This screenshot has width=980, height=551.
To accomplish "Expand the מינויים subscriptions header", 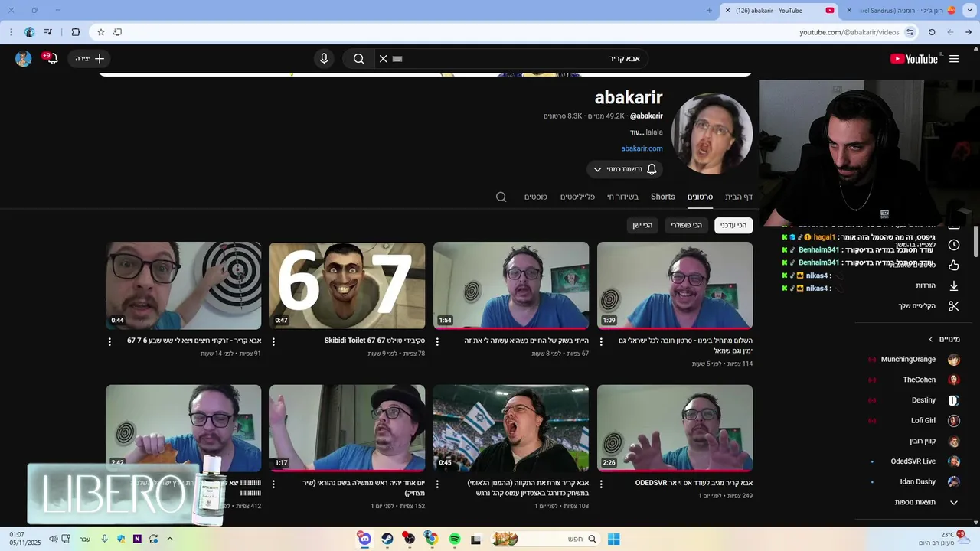I will [945, 339].
